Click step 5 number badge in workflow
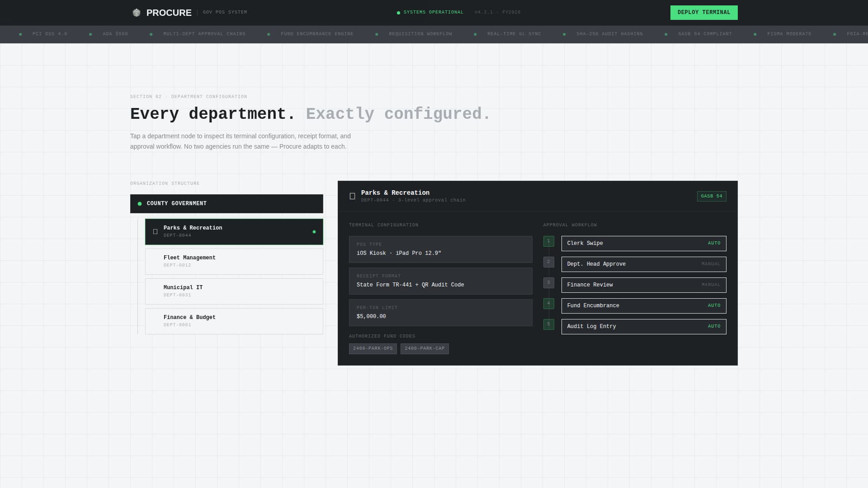The image size is (868, 488). [548, 324]
